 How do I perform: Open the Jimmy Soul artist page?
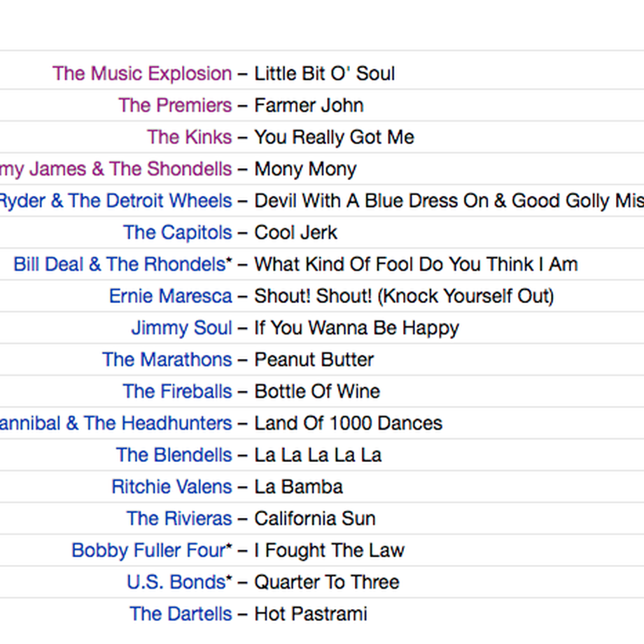point(181,328)
